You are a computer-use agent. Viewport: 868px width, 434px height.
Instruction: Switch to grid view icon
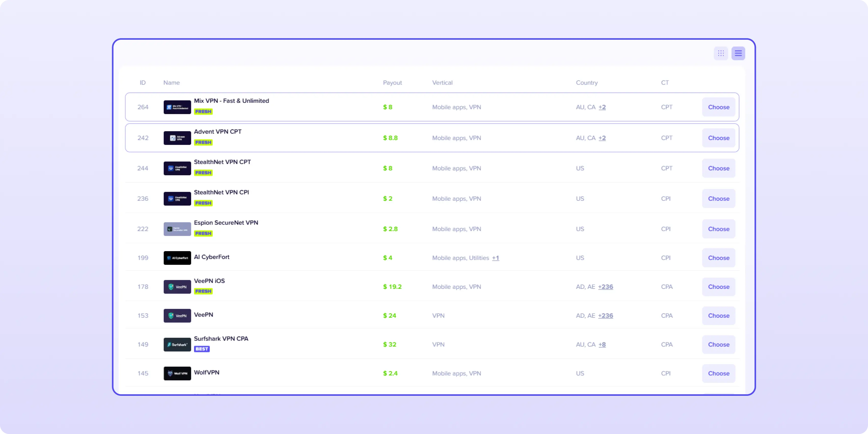[721, 53]
